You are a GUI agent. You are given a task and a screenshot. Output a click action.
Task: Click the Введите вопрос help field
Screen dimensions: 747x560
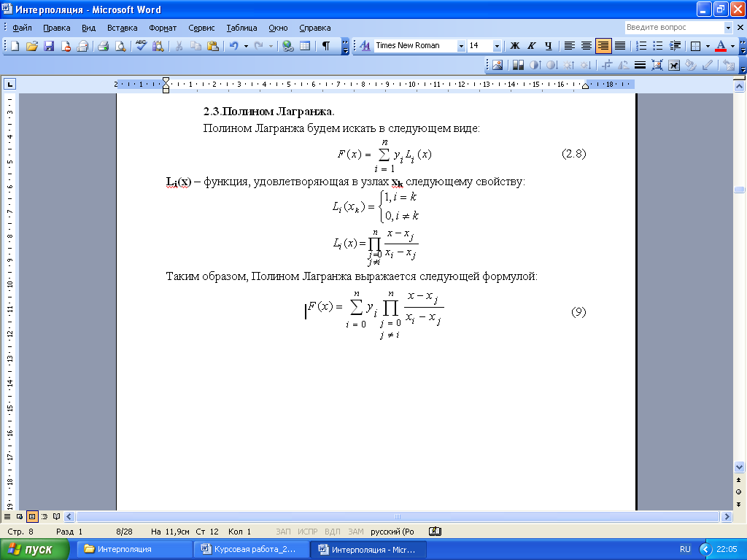(673, 28)
